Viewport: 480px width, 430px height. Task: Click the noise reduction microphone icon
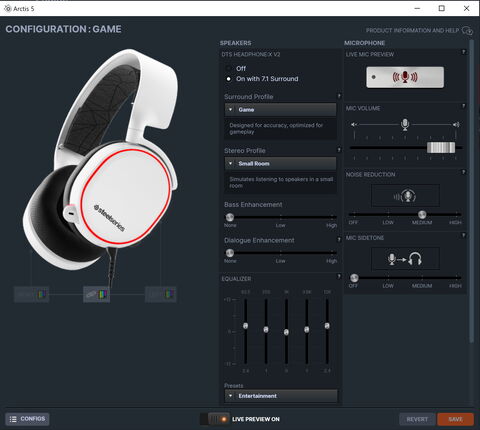tap(405, 196)
